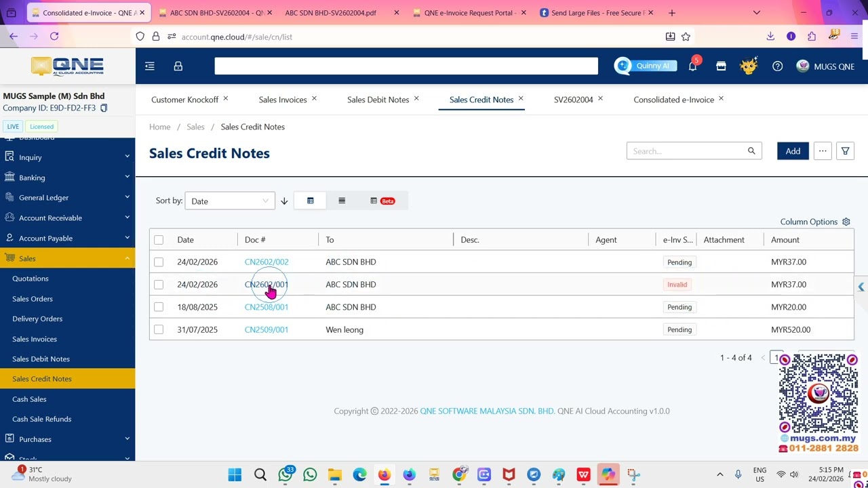
Task: Expand the right side panel arrow
Action: 861,287
